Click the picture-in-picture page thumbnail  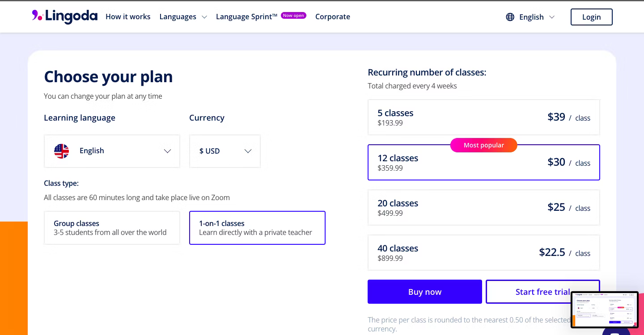(x=605, y=310)
